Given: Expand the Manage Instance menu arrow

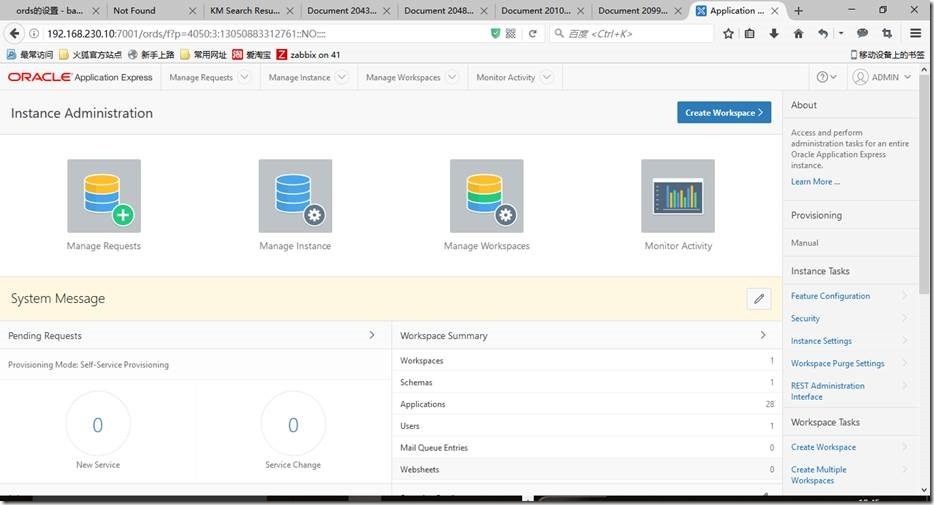Looking at the screenshot, I should click(341, 77).
